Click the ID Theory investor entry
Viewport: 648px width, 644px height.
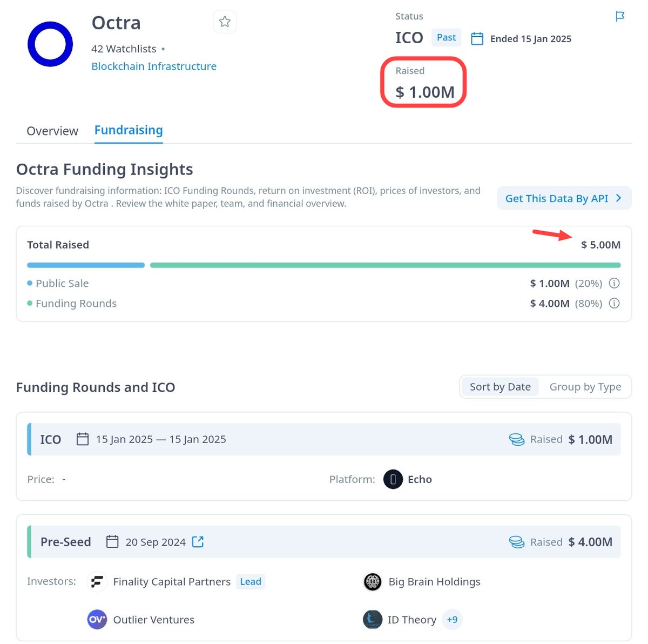[x=412, y=620]
